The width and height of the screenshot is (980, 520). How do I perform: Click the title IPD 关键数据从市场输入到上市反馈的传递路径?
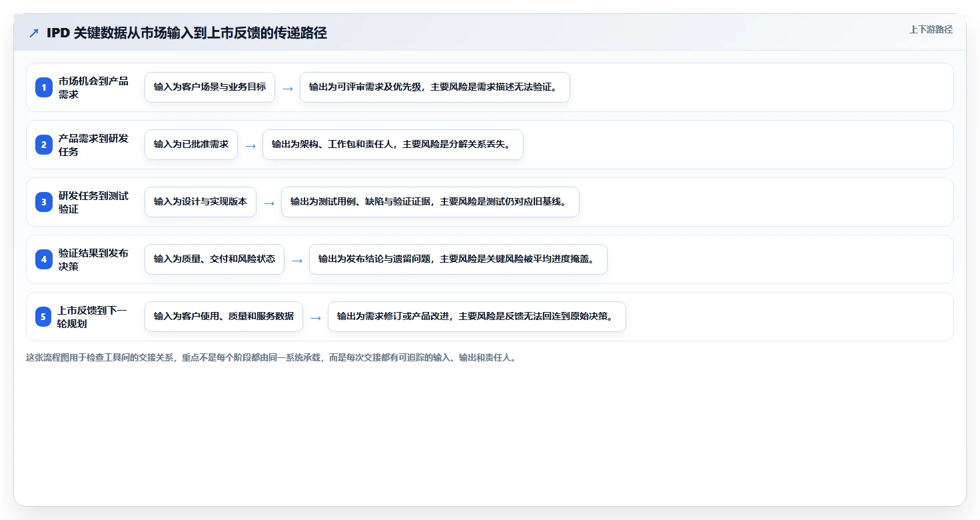coord(187,33)
